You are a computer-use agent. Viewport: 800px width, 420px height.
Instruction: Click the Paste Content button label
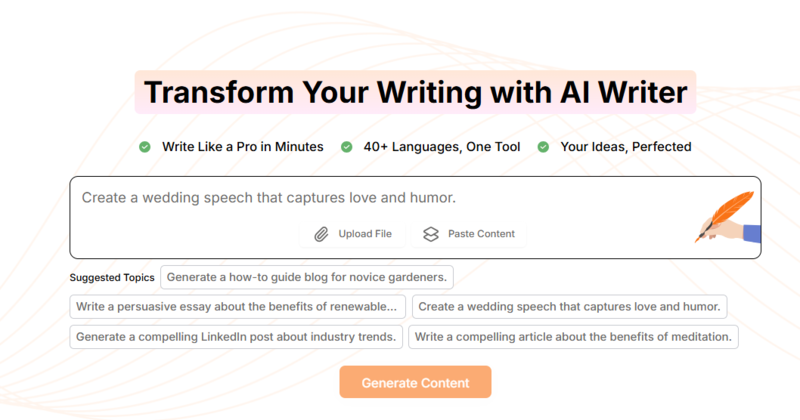(481, 234)
